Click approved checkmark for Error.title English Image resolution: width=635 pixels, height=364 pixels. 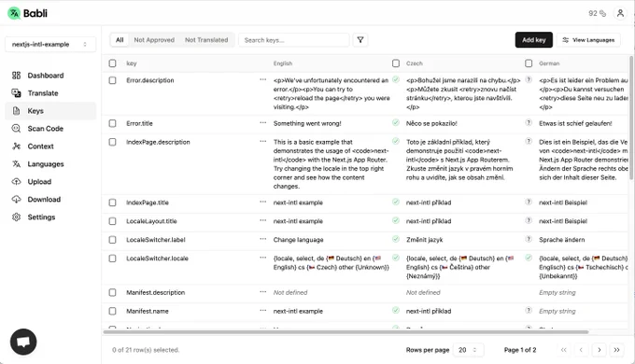click(x=396, y=122)
